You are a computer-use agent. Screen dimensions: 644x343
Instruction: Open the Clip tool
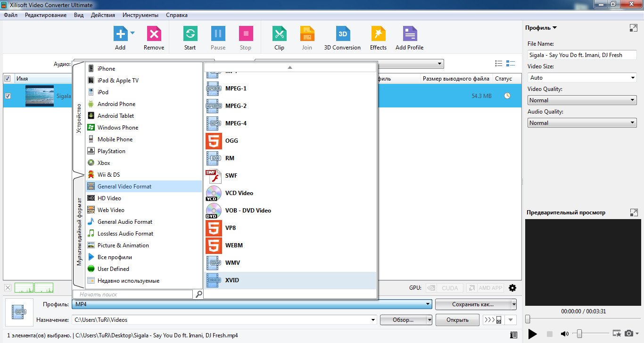click(x=279, y=34)
